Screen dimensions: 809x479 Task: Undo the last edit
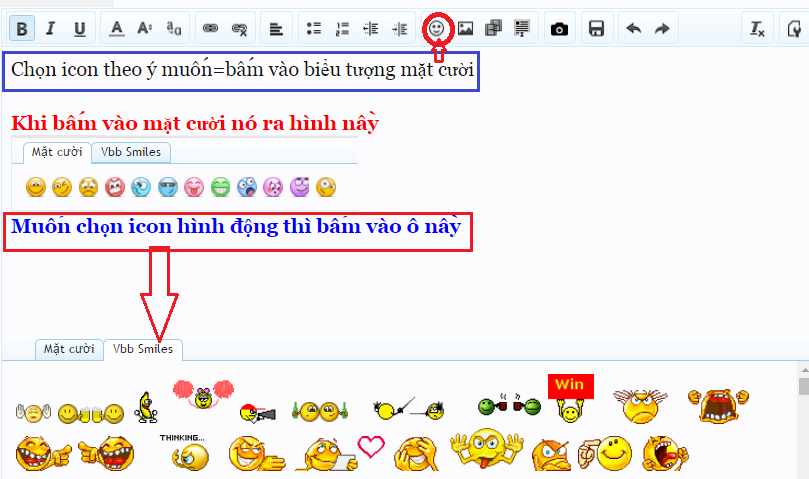pos(633,29)
